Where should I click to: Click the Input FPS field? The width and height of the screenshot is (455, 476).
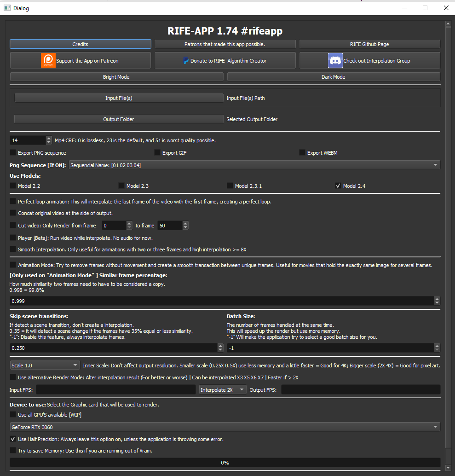pos(116,390)
